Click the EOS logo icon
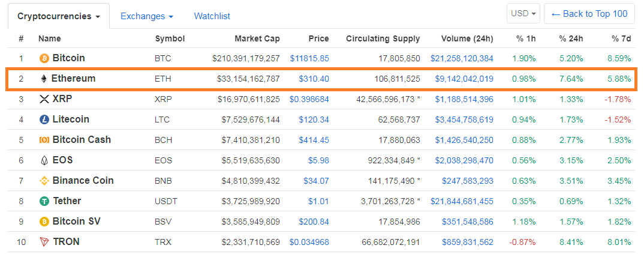This screenshot has width=644, height=254. (x=44, y=160)
